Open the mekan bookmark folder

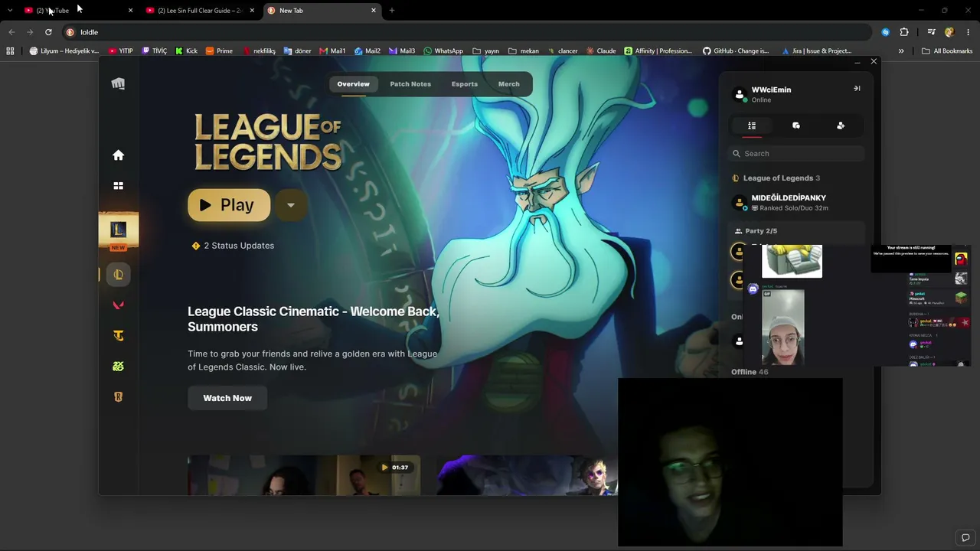pyautogui.click(x=524, y=51)
